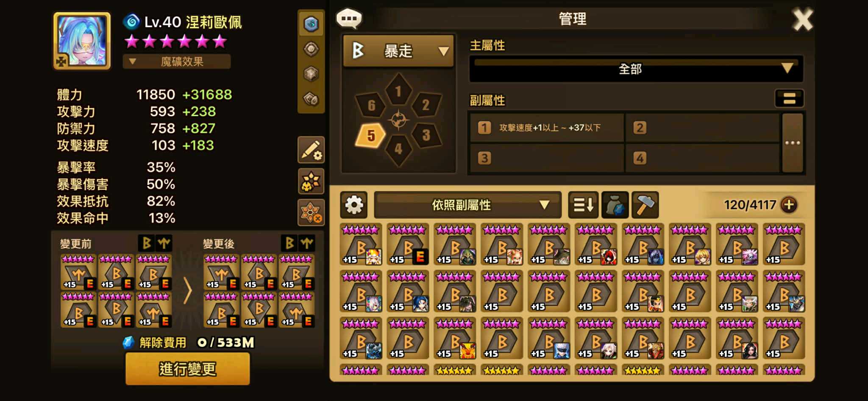868x401 pixels.
Task: Click the sort order icon
Action: [583, 205]
